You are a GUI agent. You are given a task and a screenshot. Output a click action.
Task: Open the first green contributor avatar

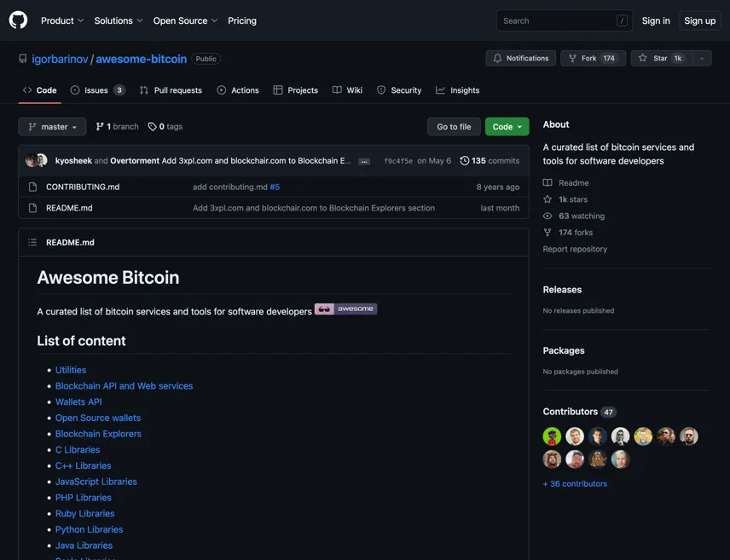552,436
